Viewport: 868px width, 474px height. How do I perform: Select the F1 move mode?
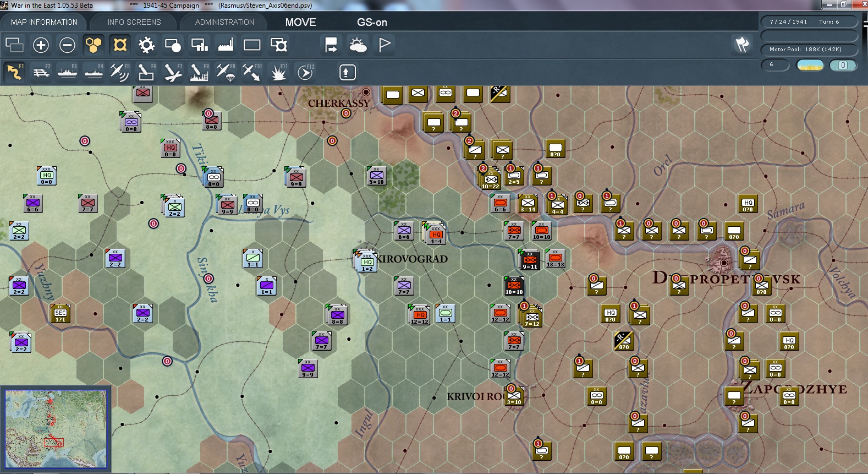(x=14, y=72)
